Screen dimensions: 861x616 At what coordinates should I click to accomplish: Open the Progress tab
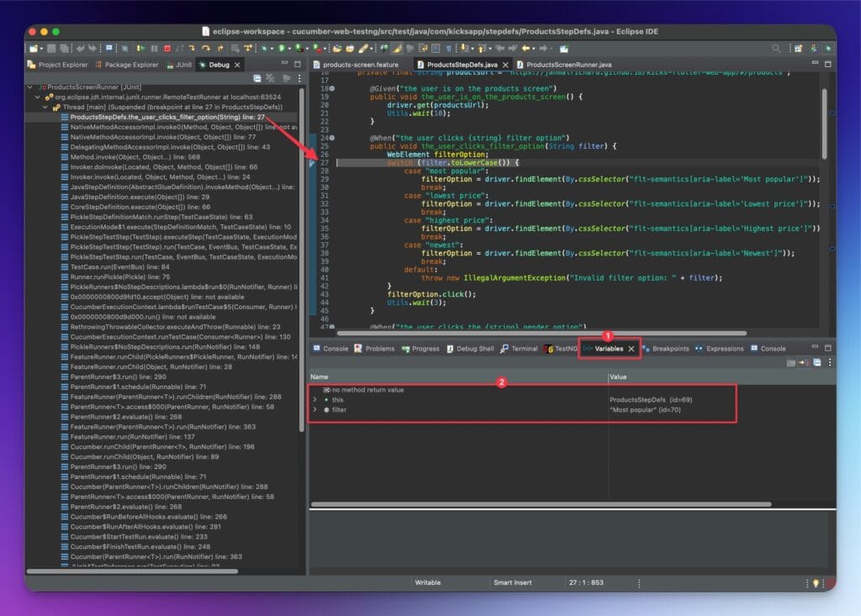[420, 349]
